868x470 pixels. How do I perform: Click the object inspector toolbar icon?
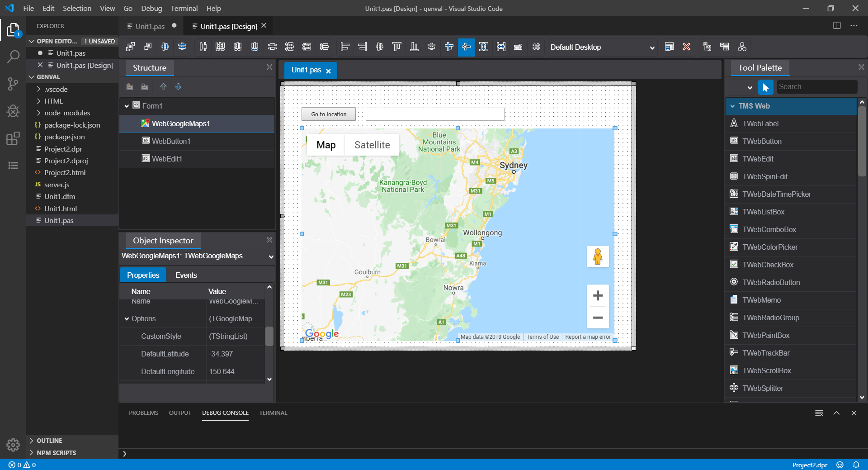[724, 47]
